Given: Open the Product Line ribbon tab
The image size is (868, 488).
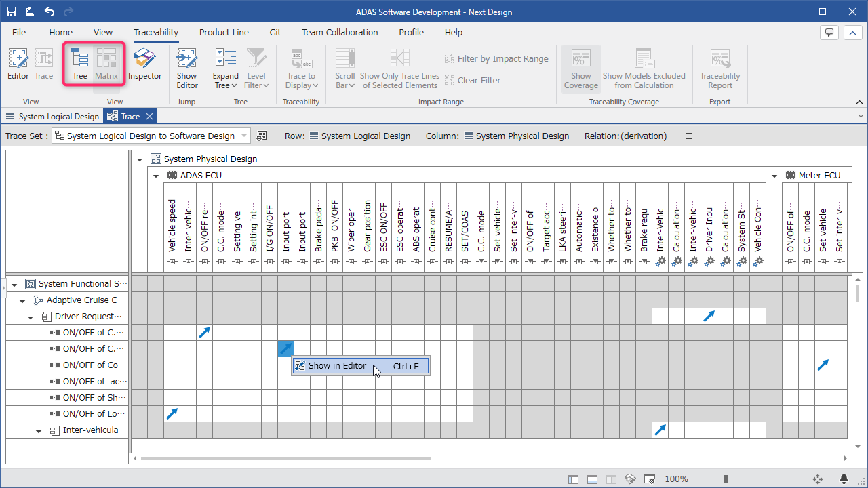Looking at the screenshot, I should point(224,32).
